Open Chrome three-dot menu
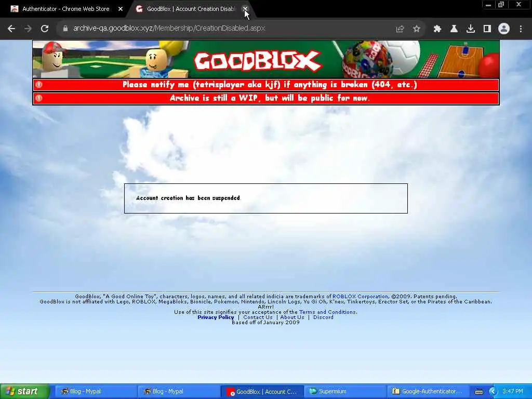The width and height of the screenshot is (532, 399). 521,29
